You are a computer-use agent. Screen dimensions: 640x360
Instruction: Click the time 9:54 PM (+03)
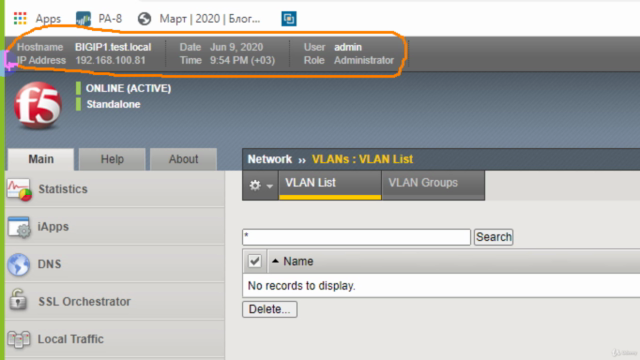pos(242,60)
